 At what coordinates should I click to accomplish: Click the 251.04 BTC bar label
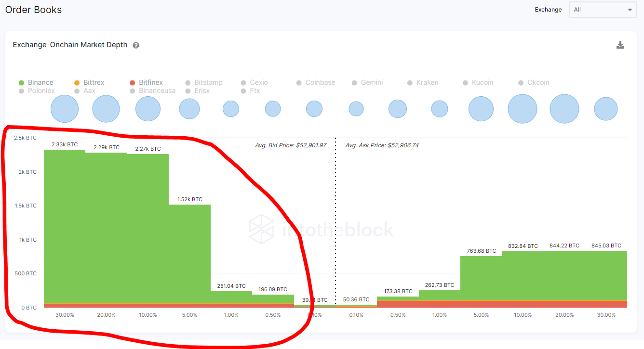coord(231,286)
